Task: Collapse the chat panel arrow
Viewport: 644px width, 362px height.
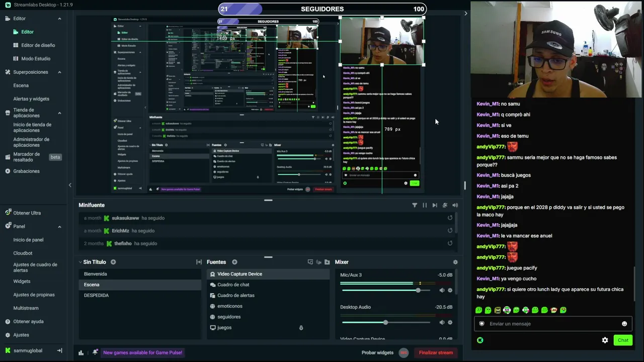Action: [x=465, y=13]
